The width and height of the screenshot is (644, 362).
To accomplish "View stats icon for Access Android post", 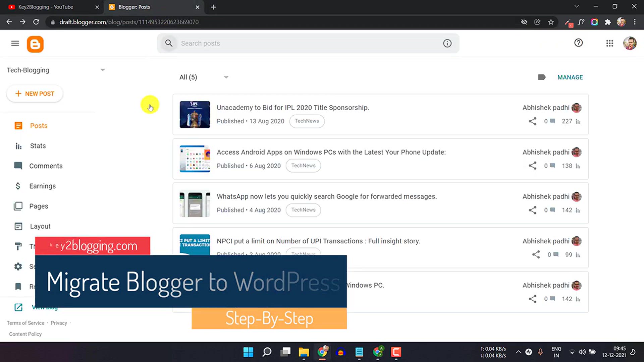I will [x=578, y=166].
